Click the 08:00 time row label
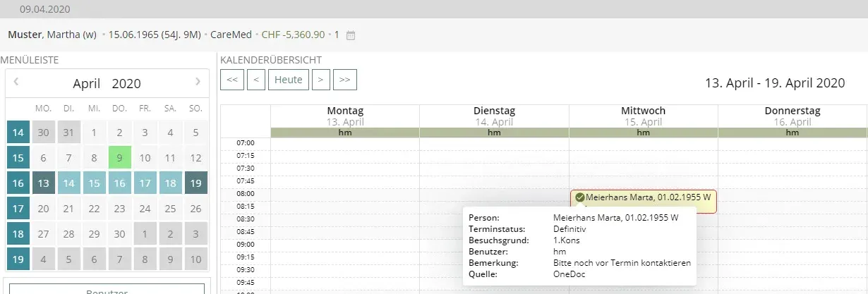The width and height of the screenshot is (868, 294). tap(245, 193)
